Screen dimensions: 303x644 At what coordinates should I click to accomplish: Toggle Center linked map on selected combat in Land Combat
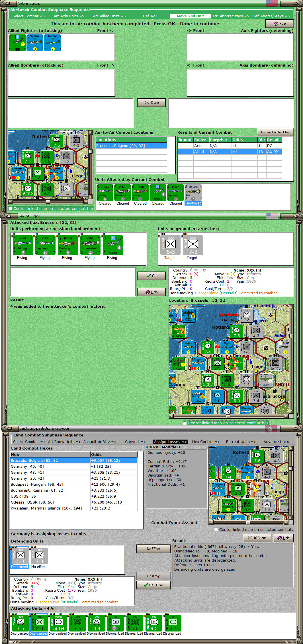coord(216,529)
